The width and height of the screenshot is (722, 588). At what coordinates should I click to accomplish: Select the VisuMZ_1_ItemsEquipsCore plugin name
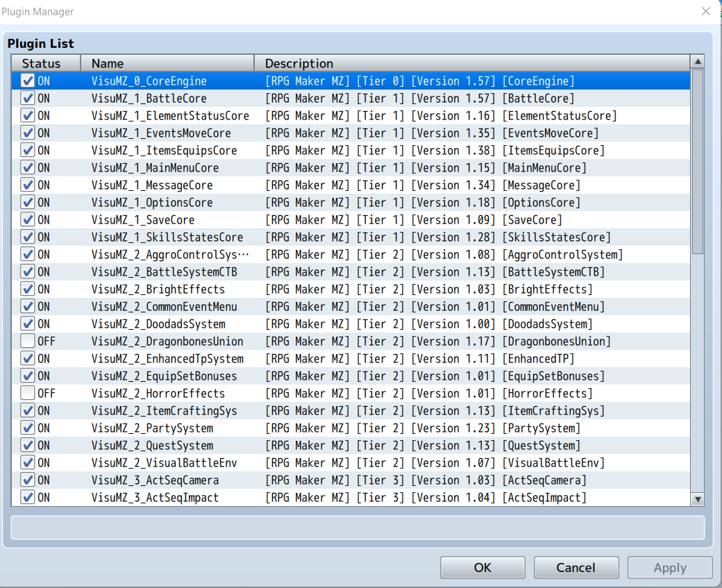pyautogui.click(x=164, y=151)
